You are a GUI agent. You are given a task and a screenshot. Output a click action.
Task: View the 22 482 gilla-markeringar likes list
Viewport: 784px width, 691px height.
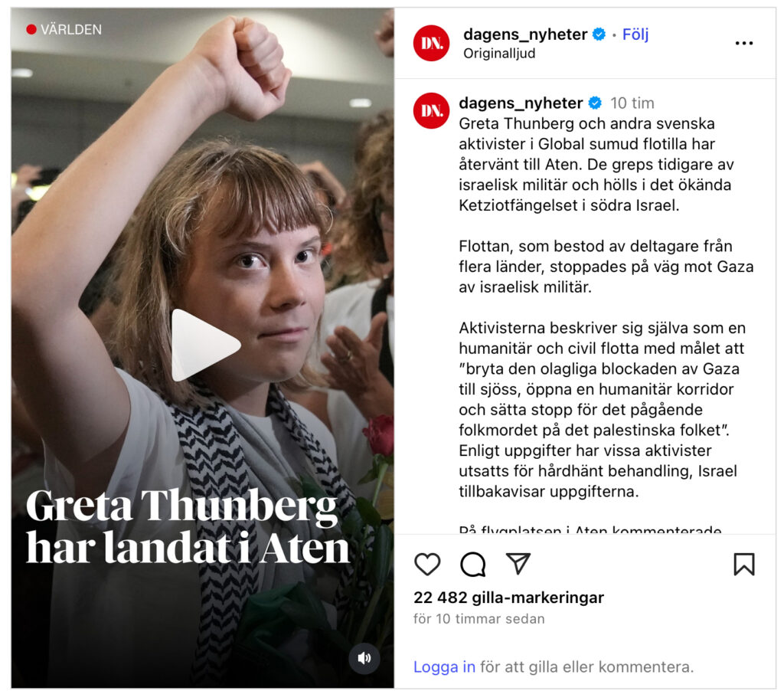click(508, 598)
